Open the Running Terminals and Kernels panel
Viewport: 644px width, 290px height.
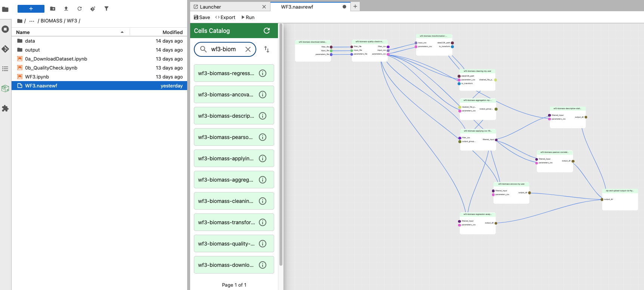tap(5, 29)
